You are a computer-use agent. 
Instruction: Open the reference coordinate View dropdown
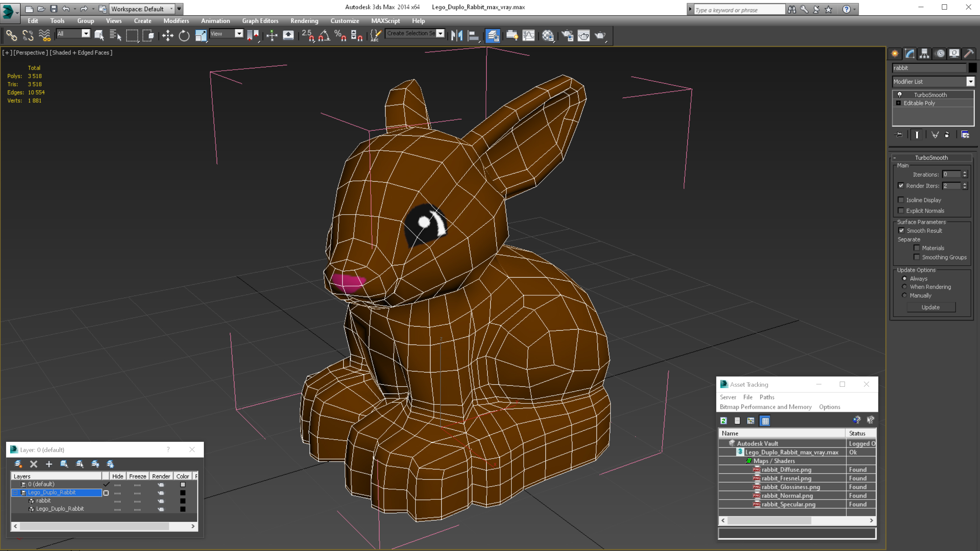pyautogui.click(x=227, y=34)
